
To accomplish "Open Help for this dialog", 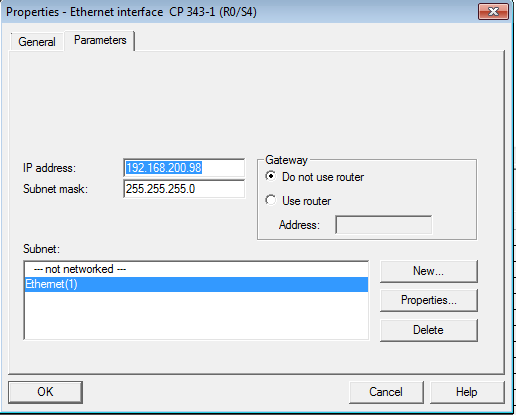I will pos(467,392).
